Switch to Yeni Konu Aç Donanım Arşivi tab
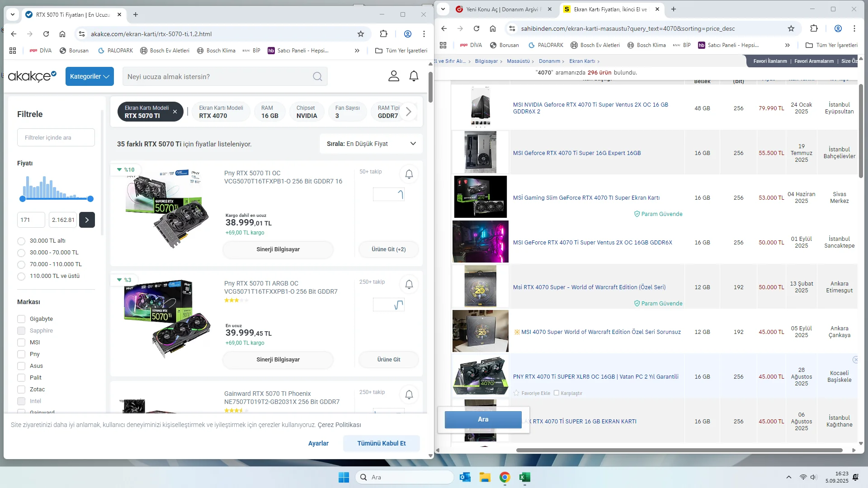The width and height of the screenshot is (868, 488). pyautogui.click(x=502, y=9)
